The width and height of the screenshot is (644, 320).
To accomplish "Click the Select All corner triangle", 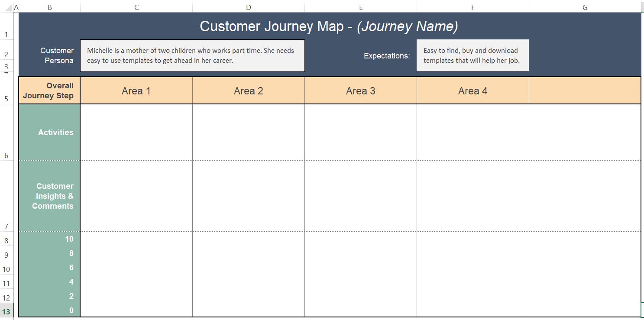I will (x=10, y=8).
